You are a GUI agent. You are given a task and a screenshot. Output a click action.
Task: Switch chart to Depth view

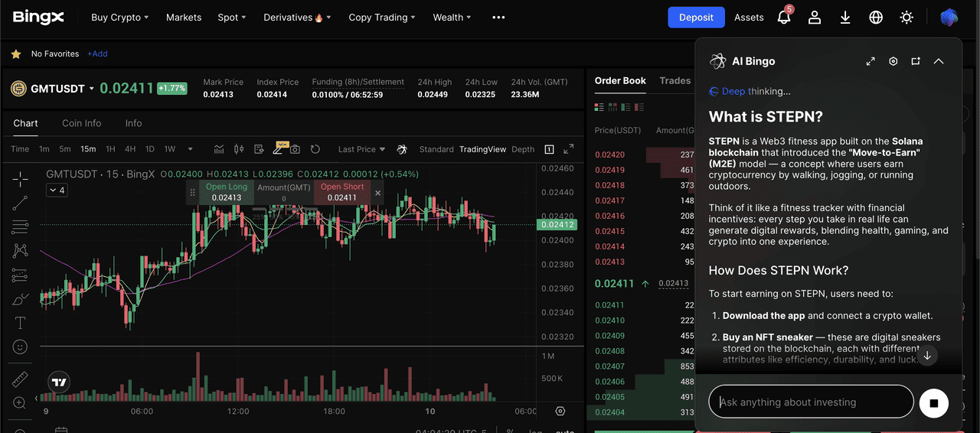click(x=523, y=149)
